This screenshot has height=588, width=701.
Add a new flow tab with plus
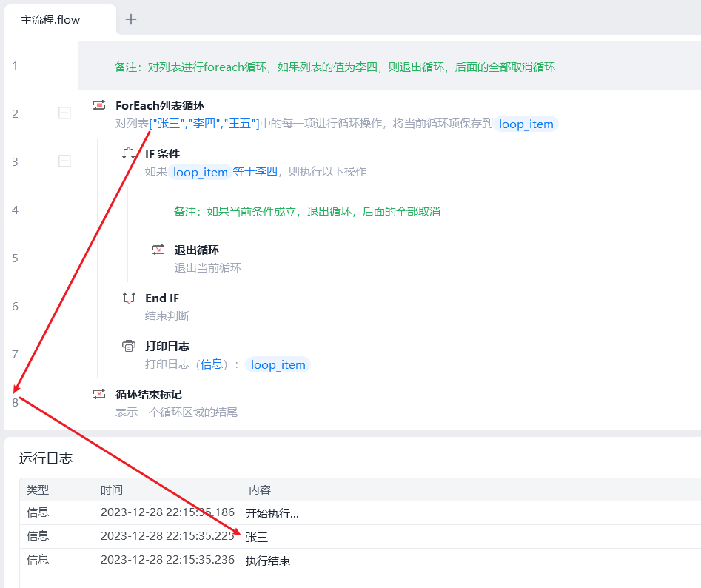pyautogui.click(x=131, y=19)
